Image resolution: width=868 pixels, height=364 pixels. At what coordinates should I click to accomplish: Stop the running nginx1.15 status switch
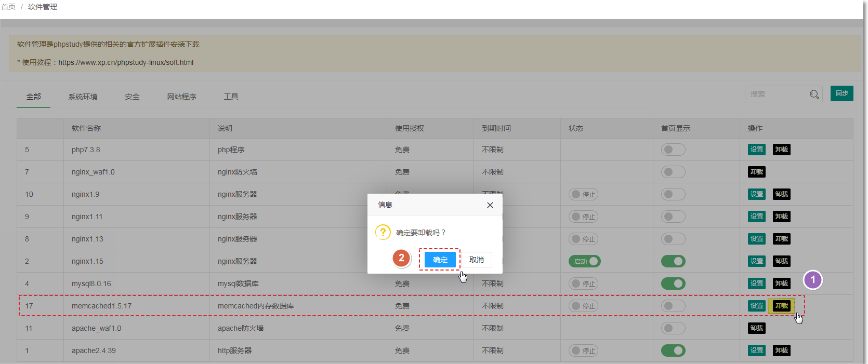pos(584,261)
